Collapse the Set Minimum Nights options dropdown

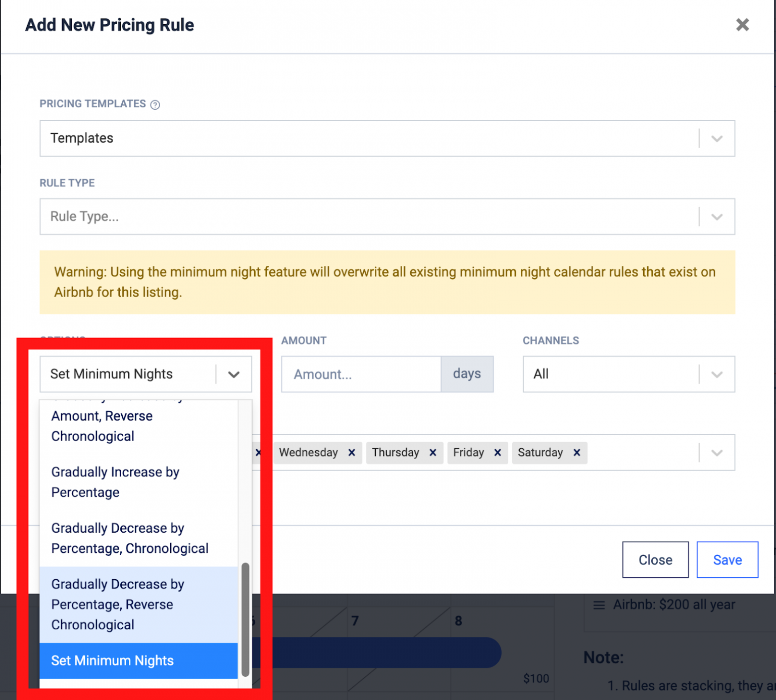[233, 374]
